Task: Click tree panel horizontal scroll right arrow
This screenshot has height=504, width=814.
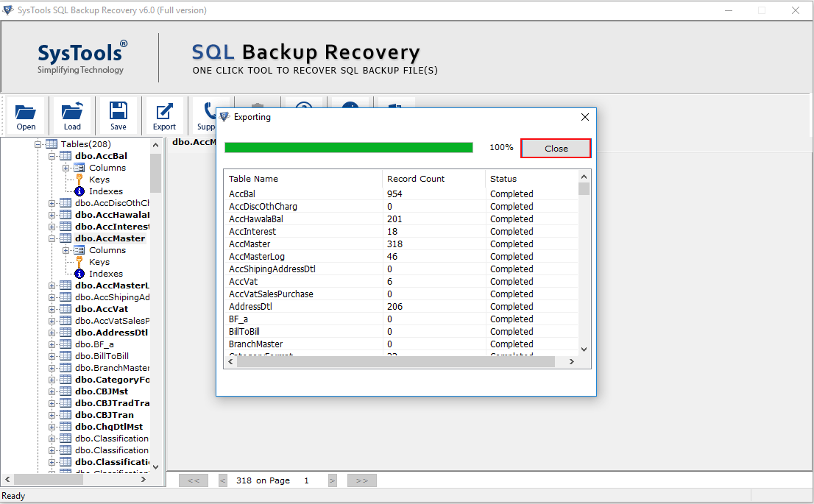Action: (144, 480)
